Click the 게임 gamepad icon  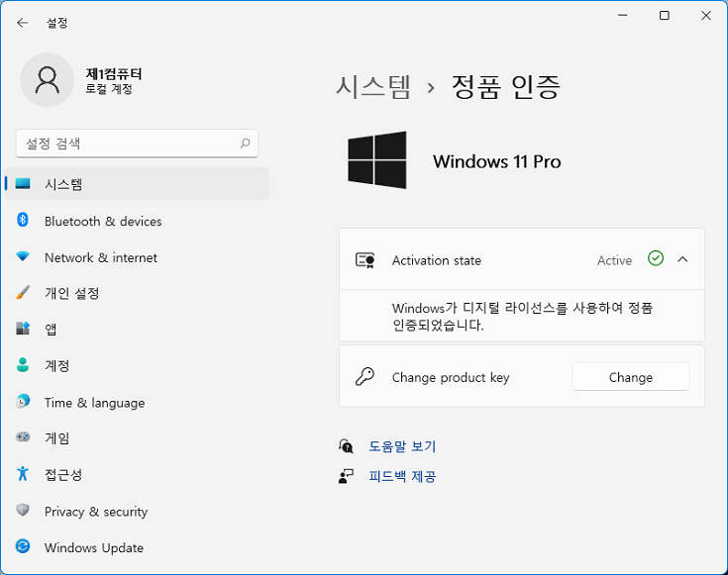[23, 436]
